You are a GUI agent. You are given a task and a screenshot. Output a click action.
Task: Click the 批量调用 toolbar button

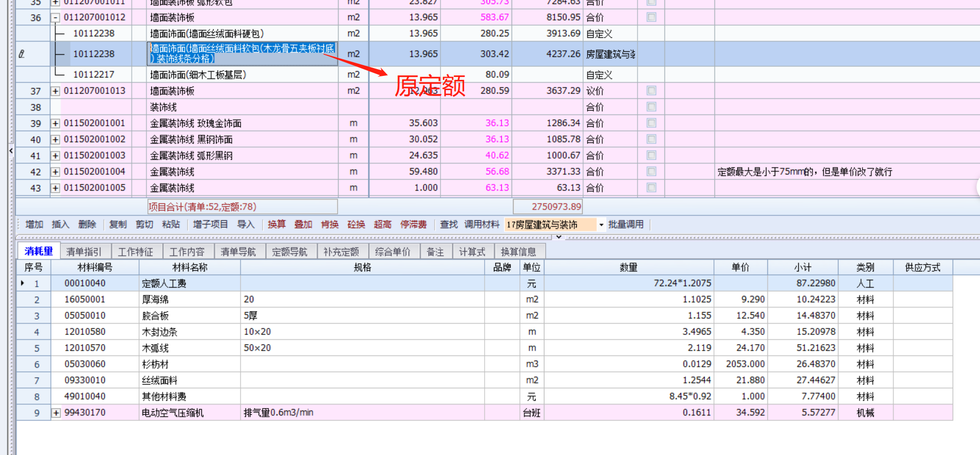pos(626,224)
